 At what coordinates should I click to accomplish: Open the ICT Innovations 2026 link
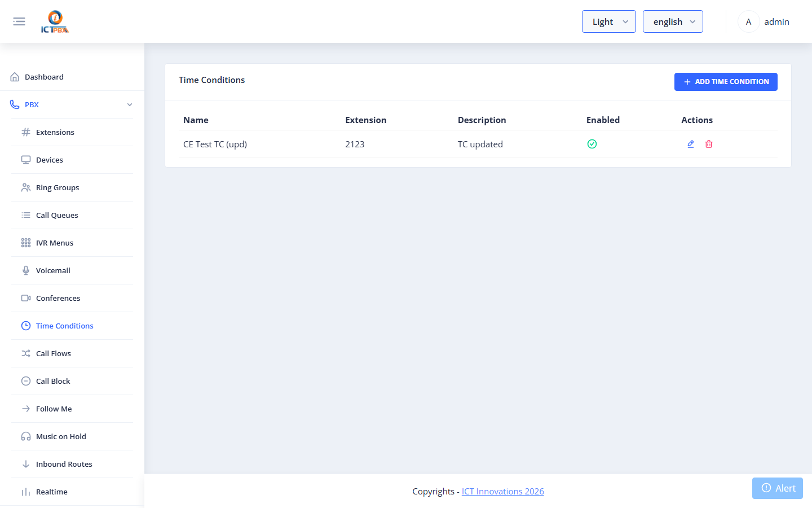click(503, 491)
